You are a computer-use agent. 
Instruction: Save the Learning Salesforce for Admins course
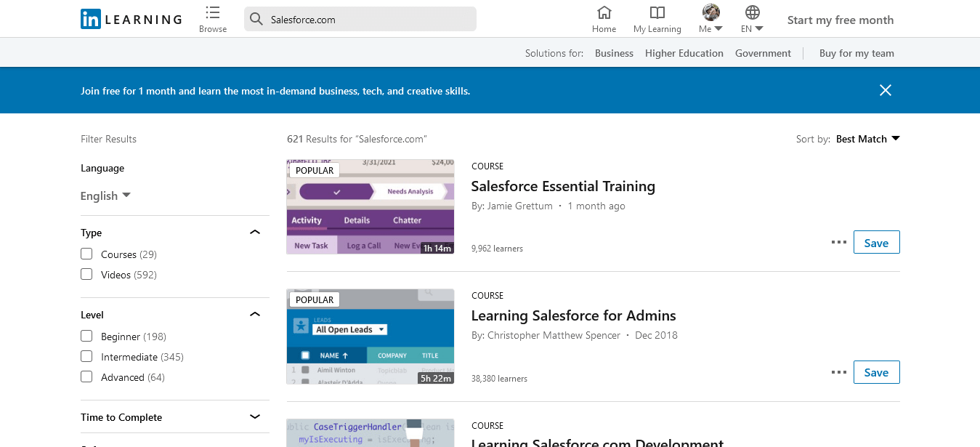(876, 372)
